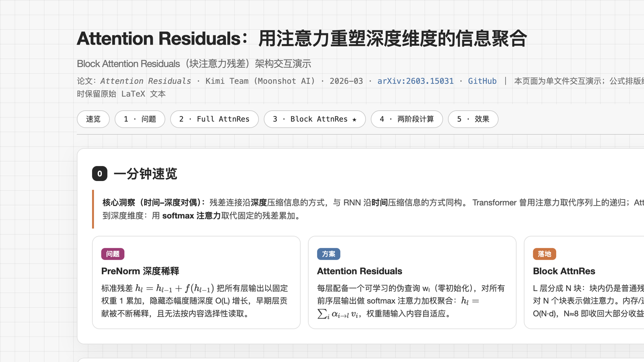Click the "Kimi Team (Moonshot AI)" author text
644x362 pixels.
(x=260, y=81)
